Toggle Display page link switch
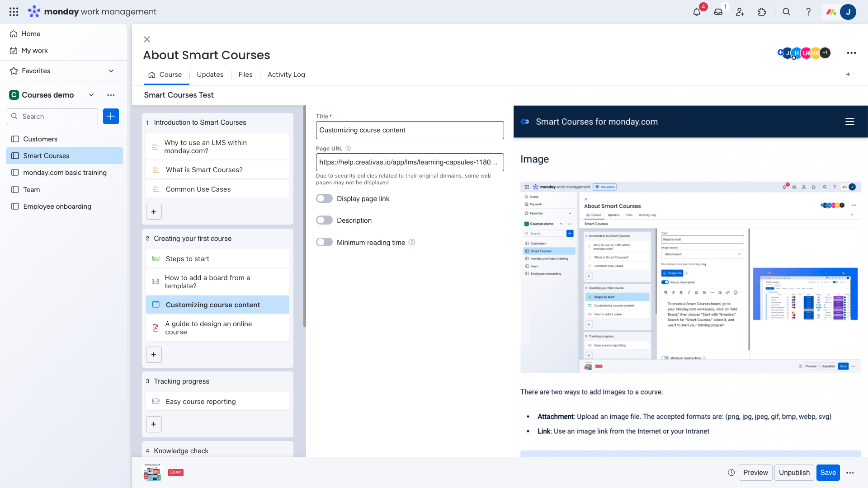 324,199
